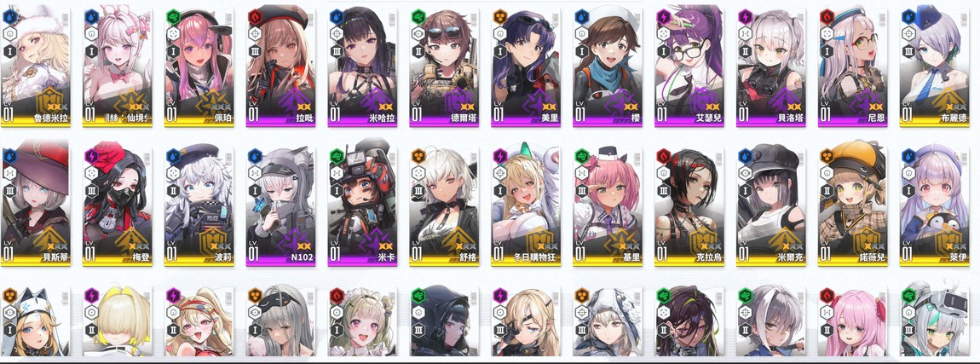980x364 pixels.
Task: Open the N102 character card
Action: [x=280, y=206]
